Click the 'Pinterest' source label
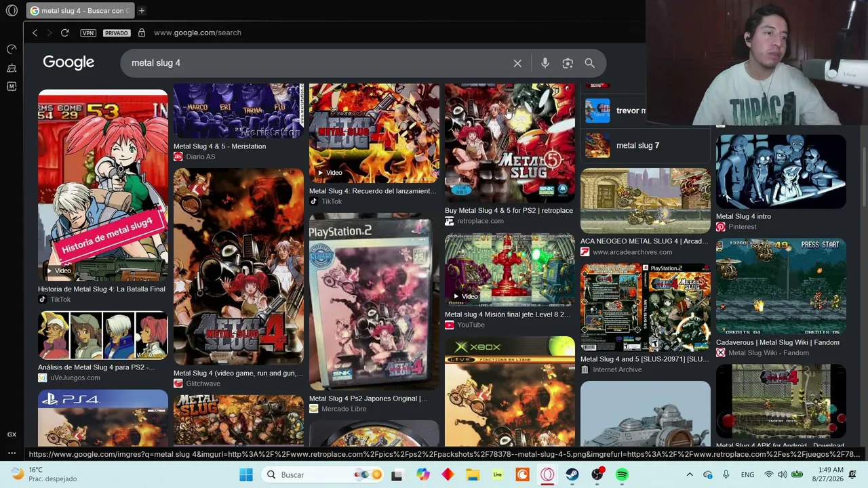Screen dimensions: 868x488 (742, 227)
